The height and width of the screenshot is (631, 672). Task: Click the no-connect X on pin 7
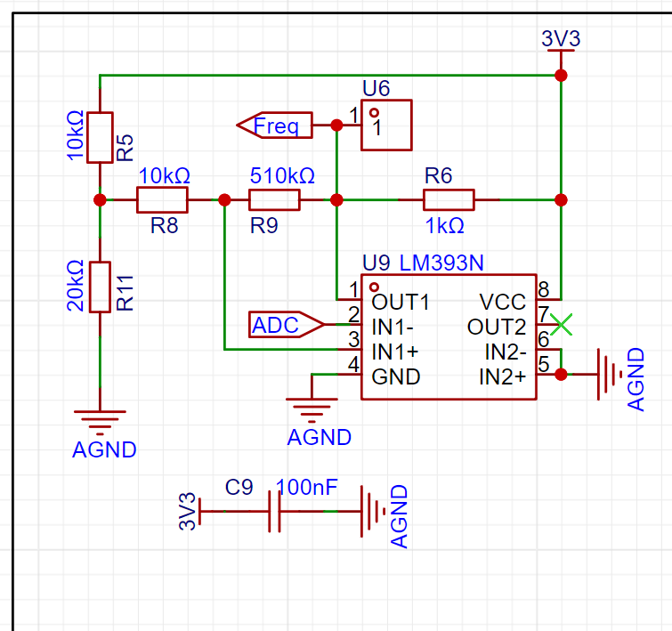coord(561,325)
